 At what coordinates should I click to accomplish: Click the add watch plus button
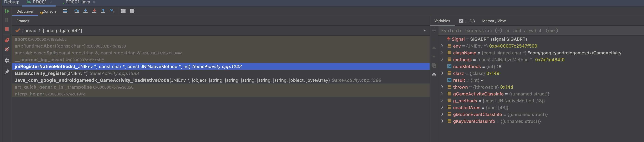tap(434, 30)
